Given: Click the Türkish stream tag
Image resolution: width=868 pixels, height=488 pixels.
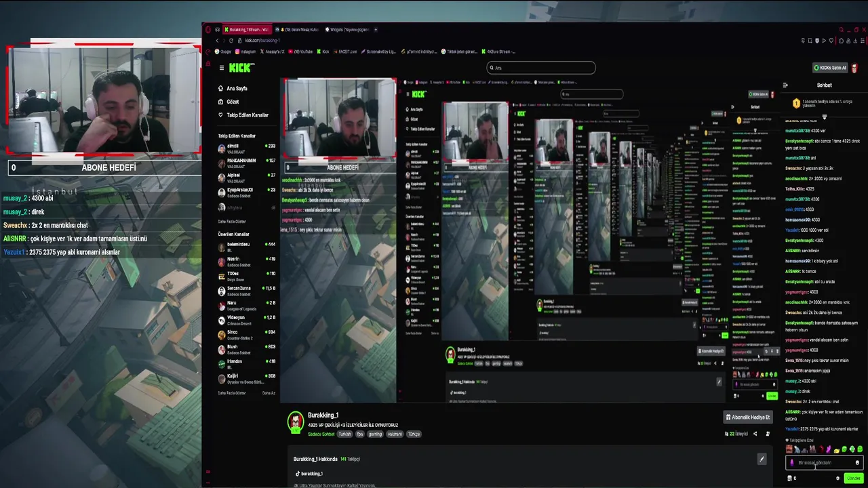Looking at the screenshot, I should (x=345, y=434).
